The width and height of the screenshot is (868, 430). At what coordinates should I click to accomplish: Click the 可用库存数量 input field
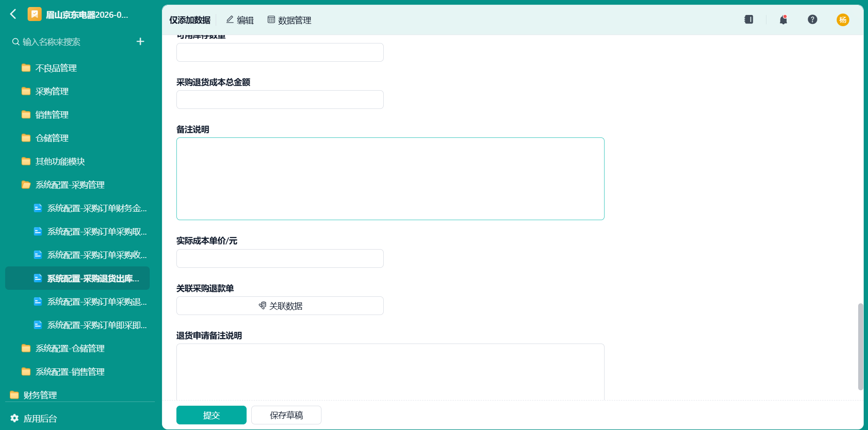(x=280, y=52)
